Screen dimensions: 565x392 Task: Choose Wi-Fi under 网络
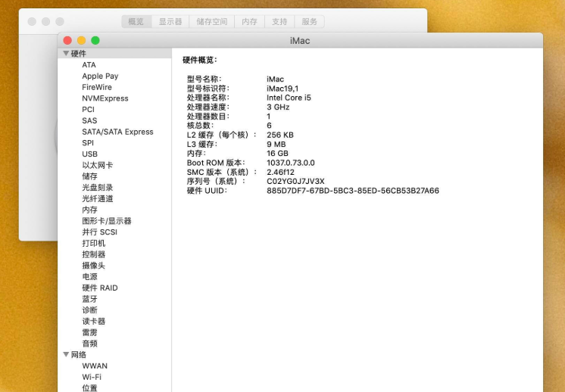92,377
